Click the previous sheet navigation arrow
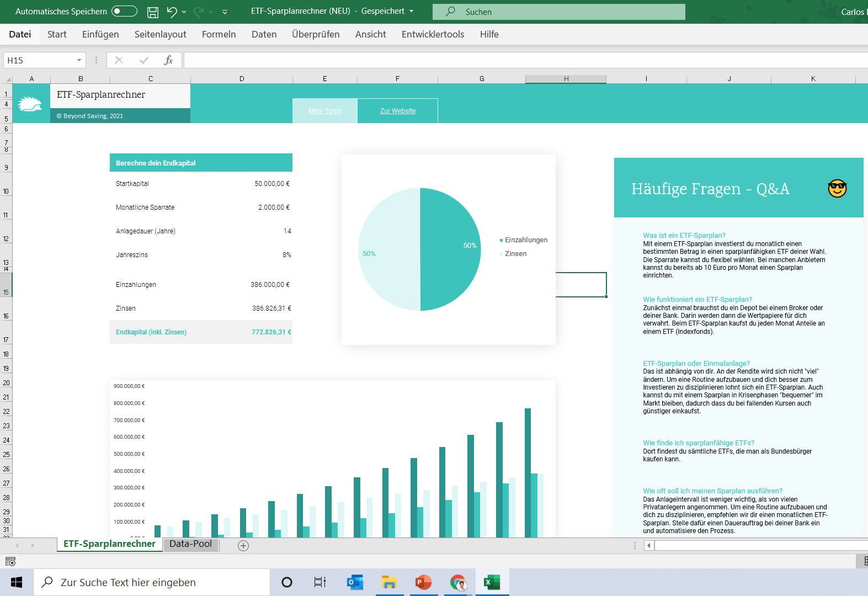Image resolution: width=868 pixels, height=596 pixels. (x=17, y=545)
